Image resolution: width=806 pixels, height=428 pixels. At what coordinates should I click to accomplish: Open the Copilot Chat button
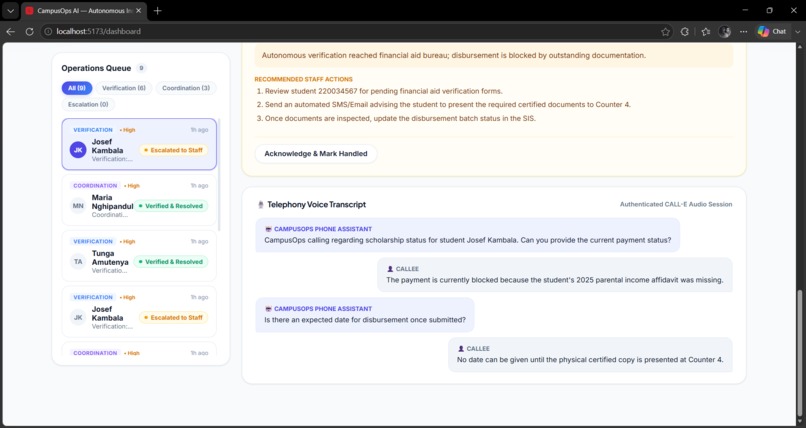click(772, 31)
